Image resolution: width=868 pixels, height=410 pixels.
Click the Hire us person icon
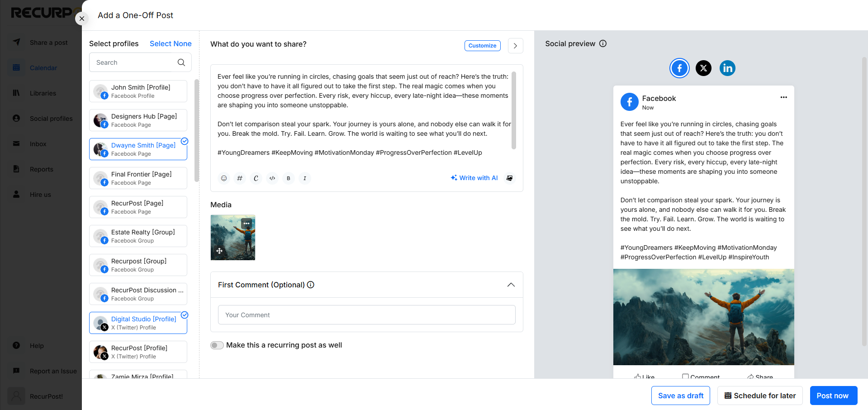(16, 194)
